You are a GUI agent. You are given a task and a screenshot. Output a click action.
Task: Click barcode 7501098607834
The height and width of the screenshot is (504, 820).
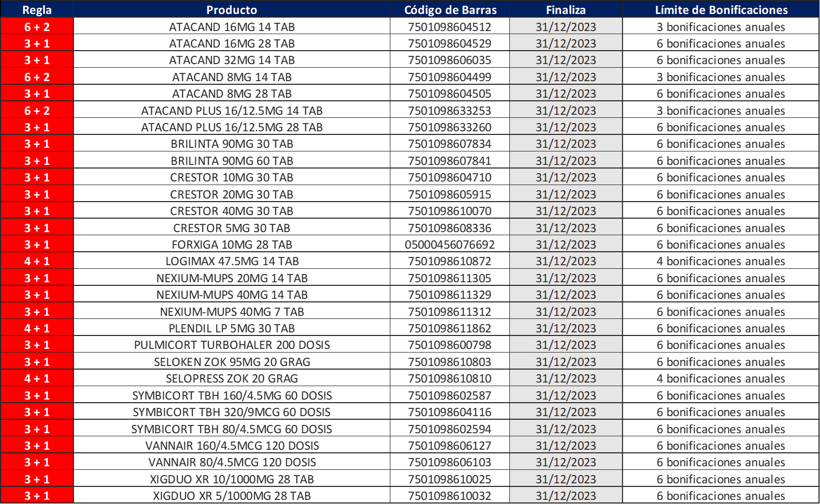point(450,144)
